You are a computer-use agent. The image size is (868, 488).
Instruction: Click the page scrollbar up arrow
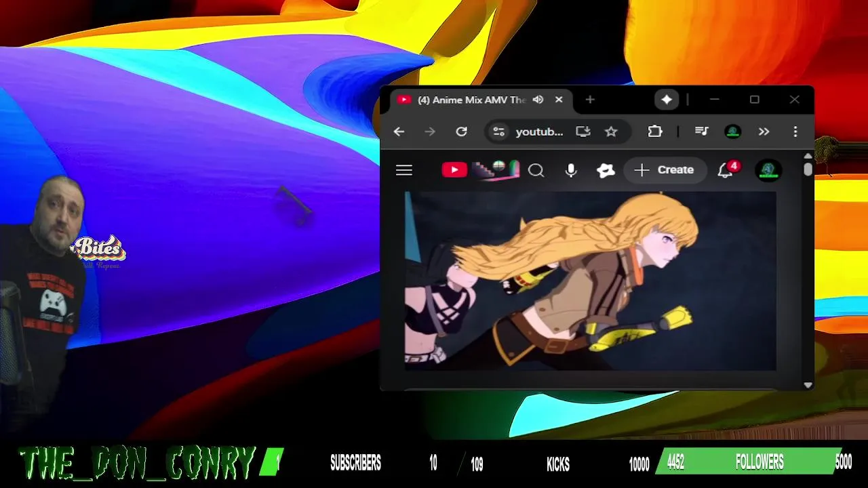click(808, 155)
